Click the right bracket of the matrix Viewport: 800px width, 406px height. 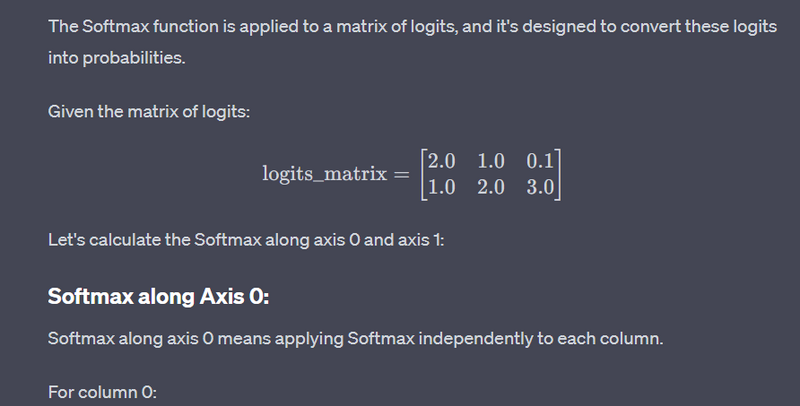click(x=559, y=173)
